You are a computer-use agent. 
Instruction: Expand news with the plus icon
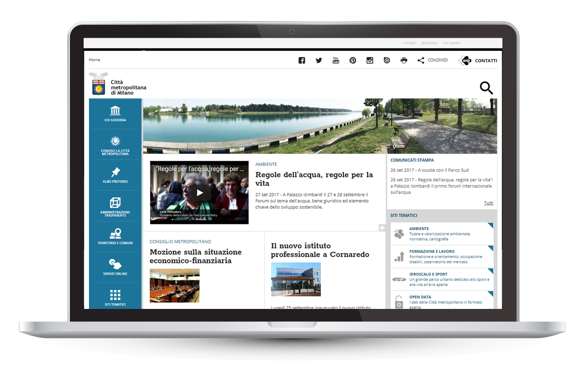pyautogui.click(x=382, y=228)
